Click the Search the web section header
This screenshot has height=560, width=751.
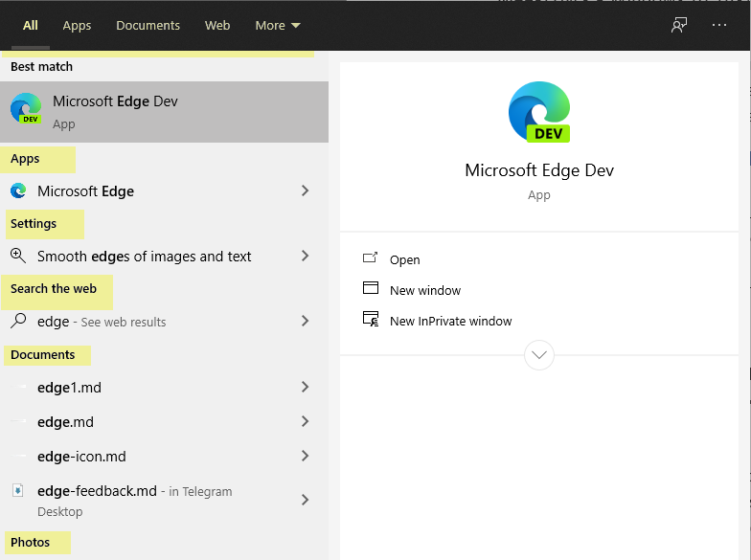pos(54,289)
